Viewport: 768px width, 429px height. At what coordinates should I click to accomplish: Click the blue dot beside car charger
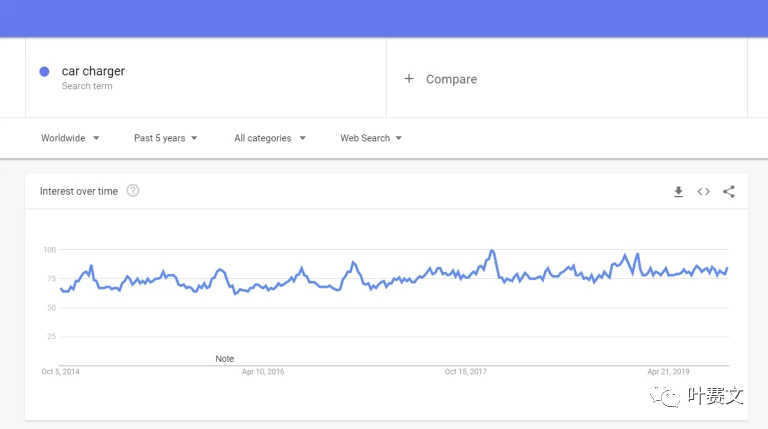(44, 71)
